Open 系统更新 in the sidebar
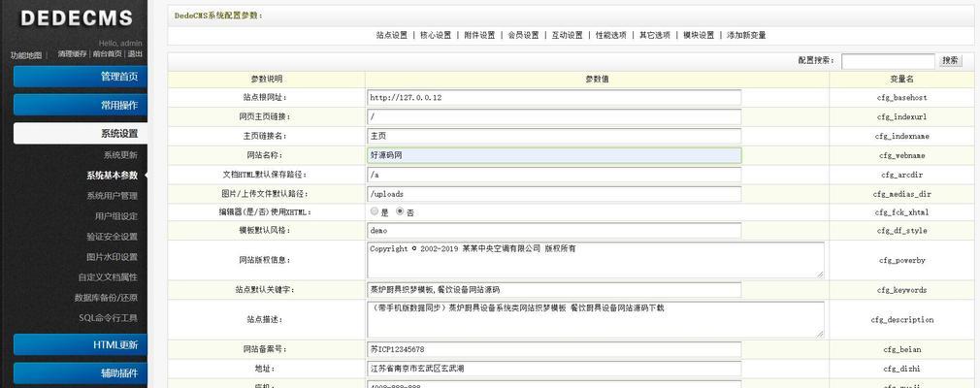The width and height of the screenshot is (980, 388). (x=120, y=155)
